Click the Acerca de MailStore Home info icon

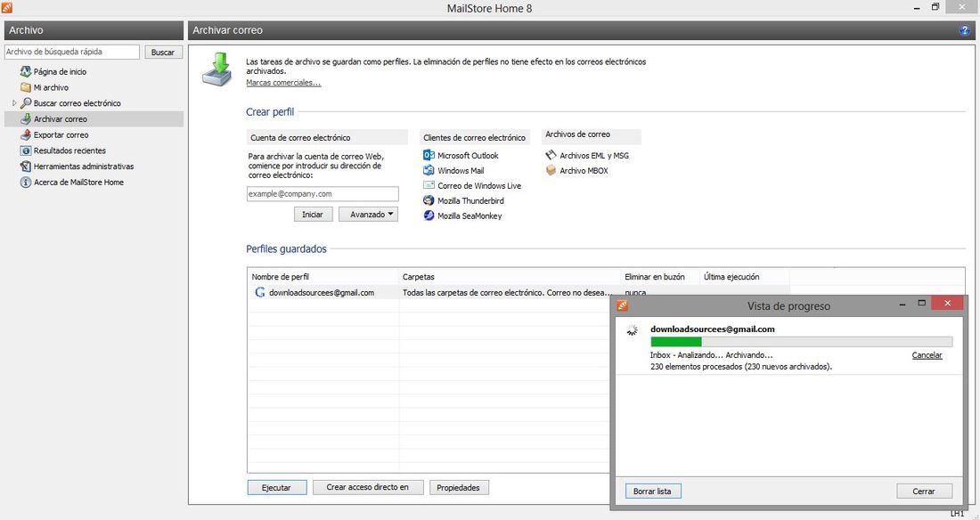pos(26,182)
